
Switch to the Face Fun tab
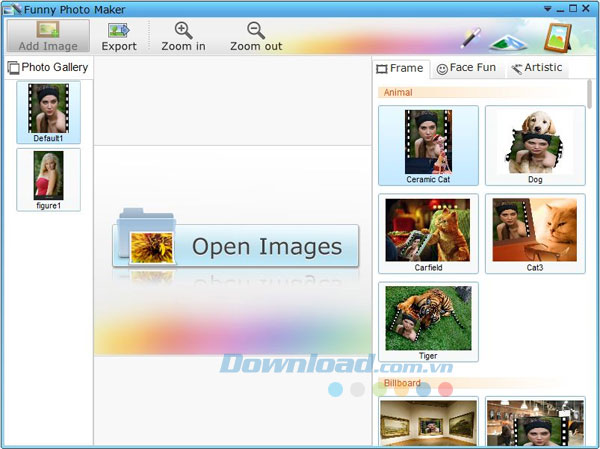pos(466,68)
